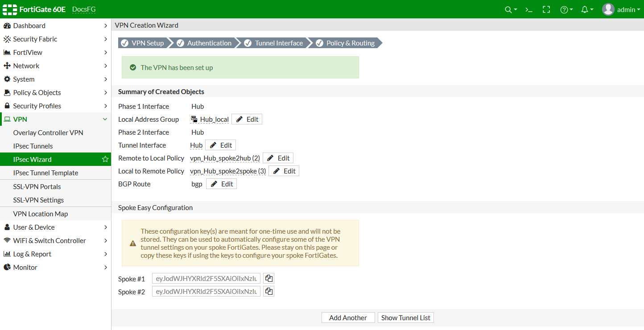Click the Add Another button
Screen dimensions: 644x330
coord(348,317)
